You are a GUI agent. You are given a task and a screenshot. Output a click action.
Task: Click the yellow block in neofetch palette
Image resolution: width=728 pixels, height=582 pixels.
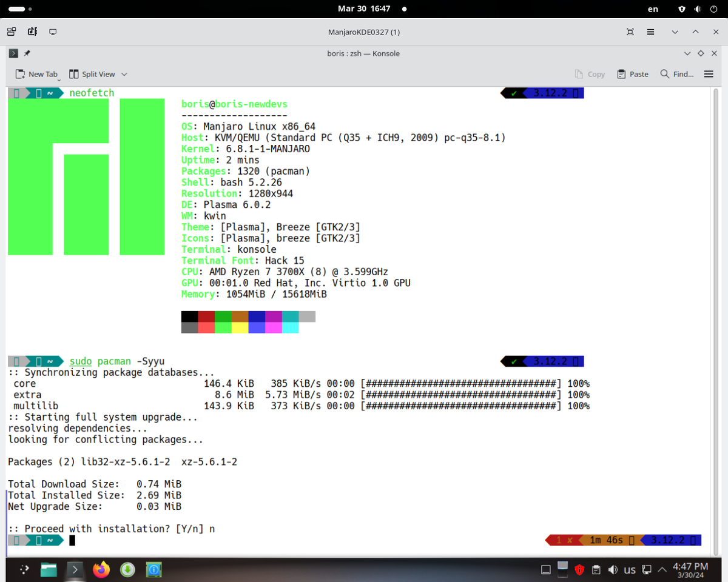point(240,327)
